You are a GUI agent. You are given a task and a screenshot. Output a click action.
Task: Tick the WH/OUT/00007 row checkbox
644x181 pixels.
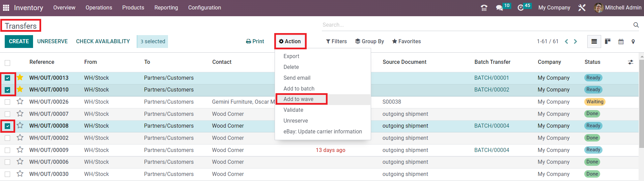tap(7, 114)
